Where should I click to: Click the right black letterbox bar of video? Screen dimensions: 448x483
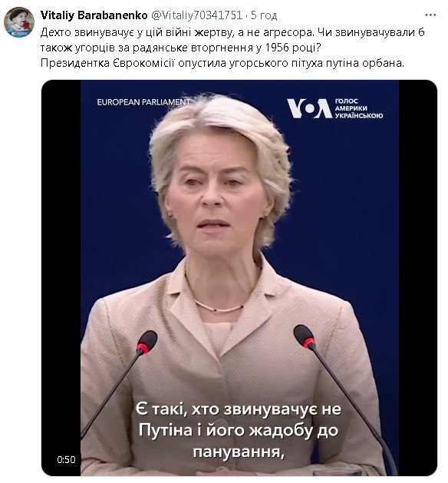pos(418,277)
